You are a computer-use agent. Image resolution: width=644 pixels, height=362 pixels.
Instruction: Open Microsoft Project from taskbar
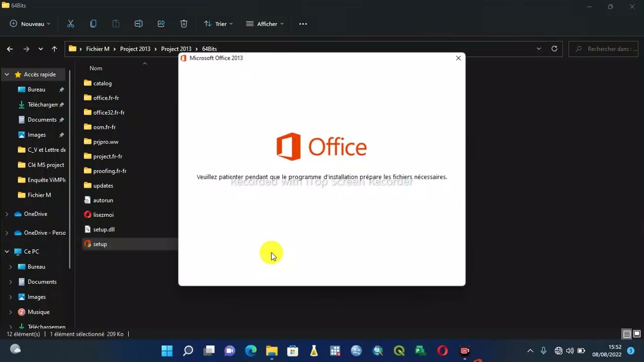(421, 350)
